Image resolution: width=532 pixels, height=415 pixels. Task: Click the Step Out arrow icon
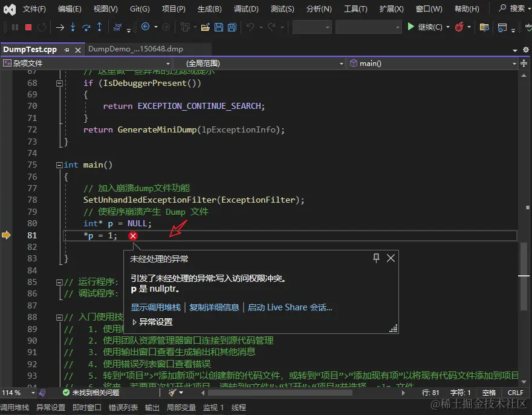pos(100,27)
